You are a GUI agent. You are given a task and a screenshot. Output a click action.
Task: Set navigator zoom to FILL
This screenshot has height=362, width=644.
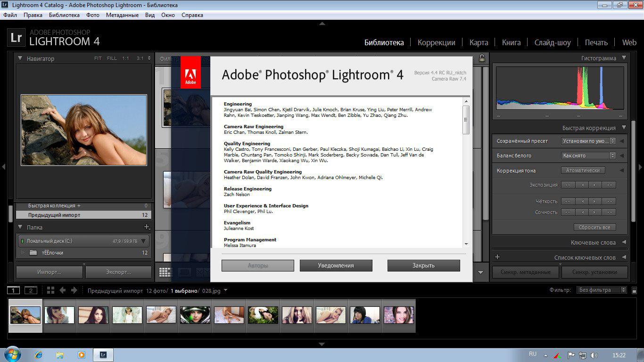coord(112,58)
